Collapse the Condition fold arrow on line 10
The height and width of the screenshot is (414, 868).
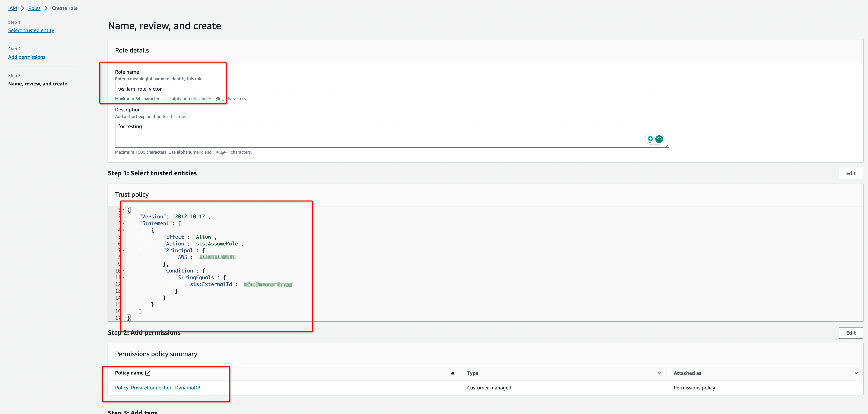[x=123, y=271]
